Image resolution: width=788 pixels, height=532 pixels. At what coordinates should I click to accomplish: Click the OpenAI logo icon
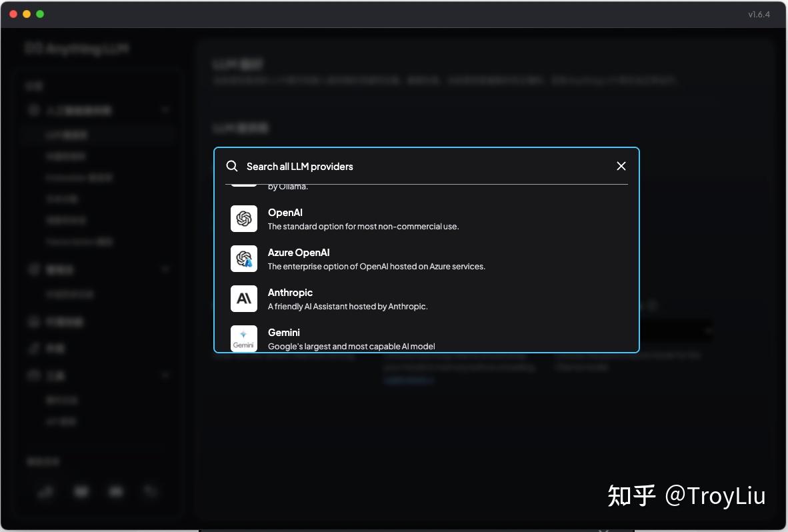pos(244,219)
